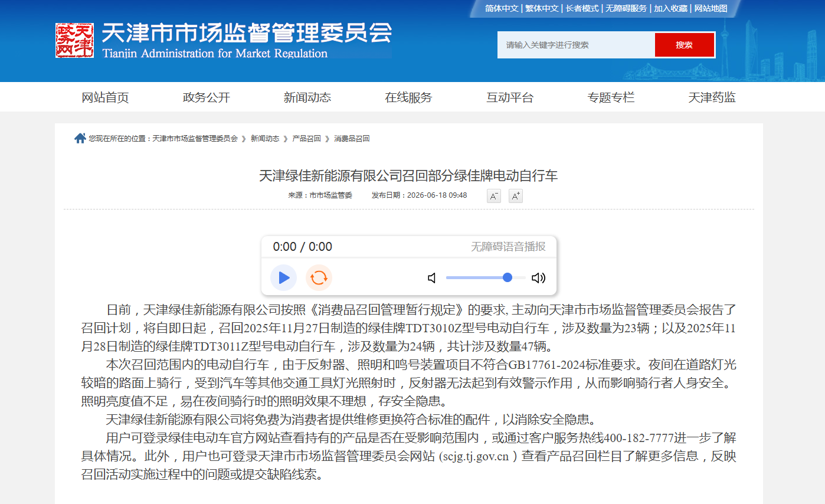Viewport: 825px width, 504px height.
Task: Open 政务公开 navigation menu
Action: coord(207,97)
